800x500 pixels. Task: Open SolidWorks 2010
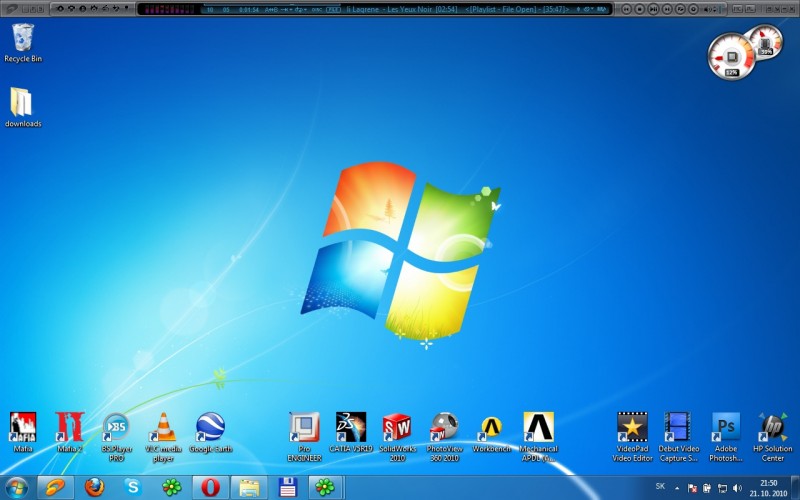(397, 427)
